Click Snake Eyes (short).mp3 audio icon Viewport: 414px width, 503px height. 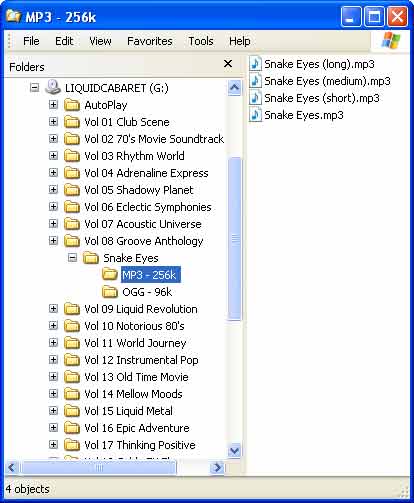coord(256,98)
